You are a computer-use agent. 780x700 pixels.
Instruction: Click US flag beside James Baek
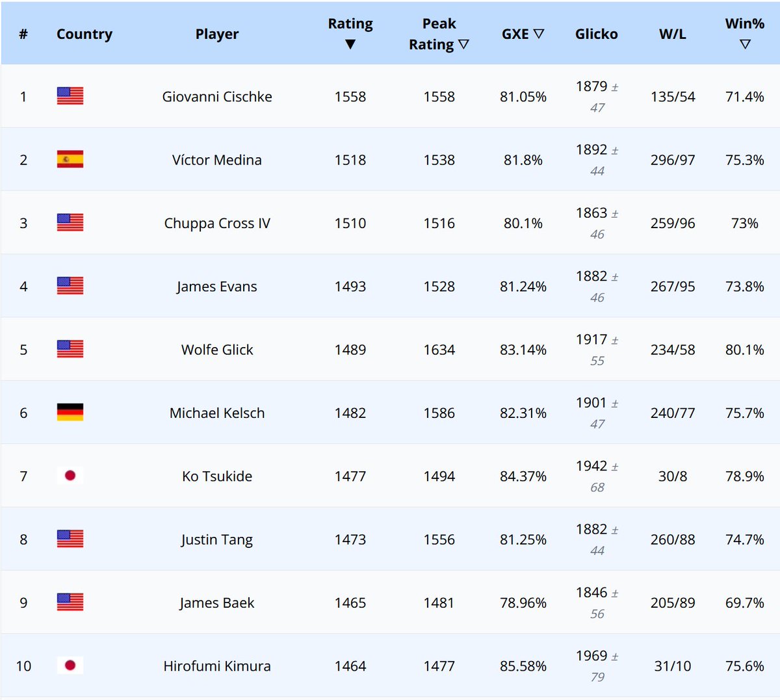point(70,603)
